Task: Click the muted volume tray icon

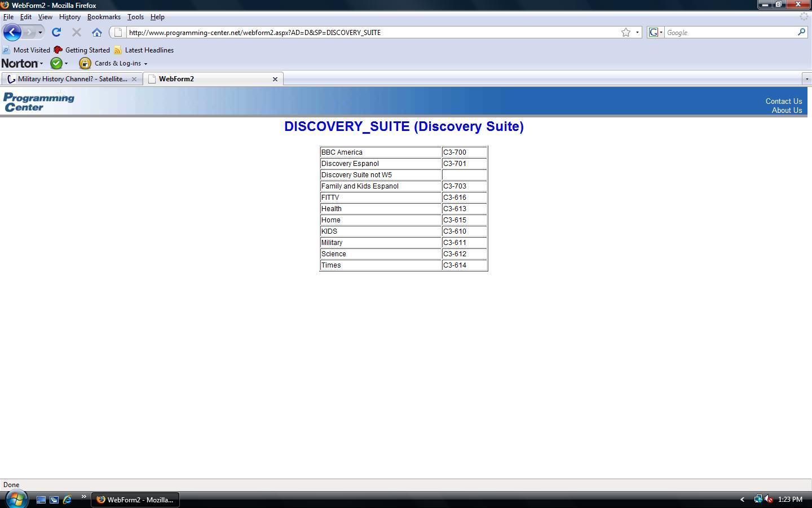Action: 769,500
